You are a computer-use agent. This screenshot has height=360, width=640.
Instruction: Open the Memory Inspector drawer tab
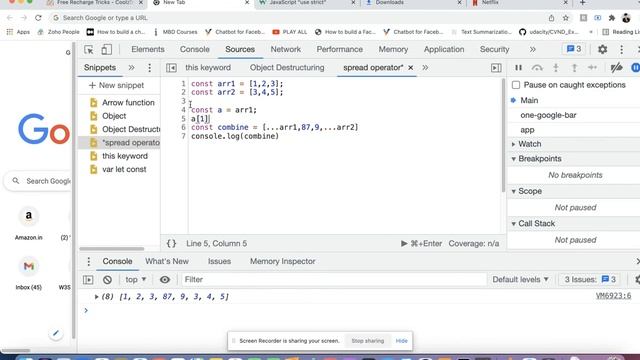[282, 261]
